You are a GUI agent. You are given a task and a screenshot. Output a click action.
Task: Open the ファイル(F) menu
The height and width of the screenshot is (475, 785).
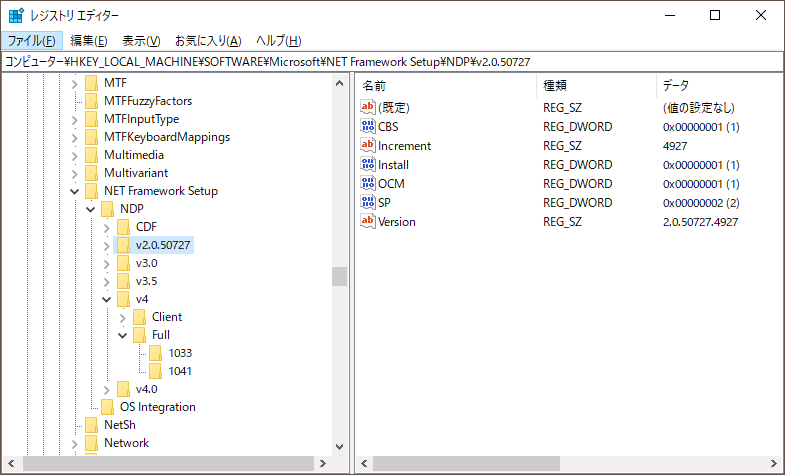click(x=32, y=41)
